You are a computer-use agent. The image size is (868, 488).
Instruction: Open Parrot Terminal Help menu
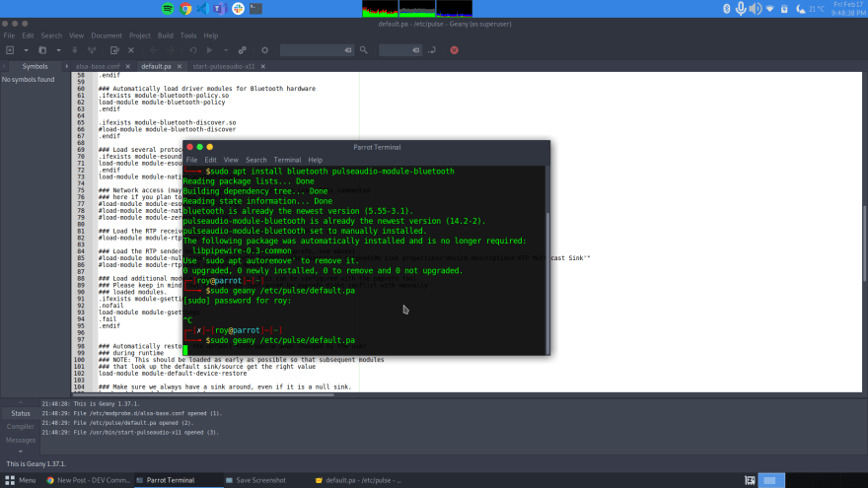[316, 160]
